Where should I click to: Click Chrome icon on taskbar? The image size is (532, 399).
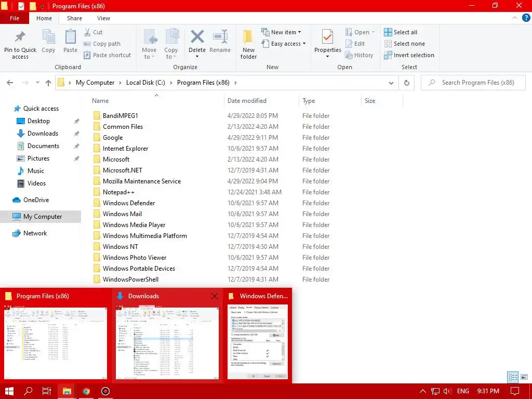click(86, 391)
